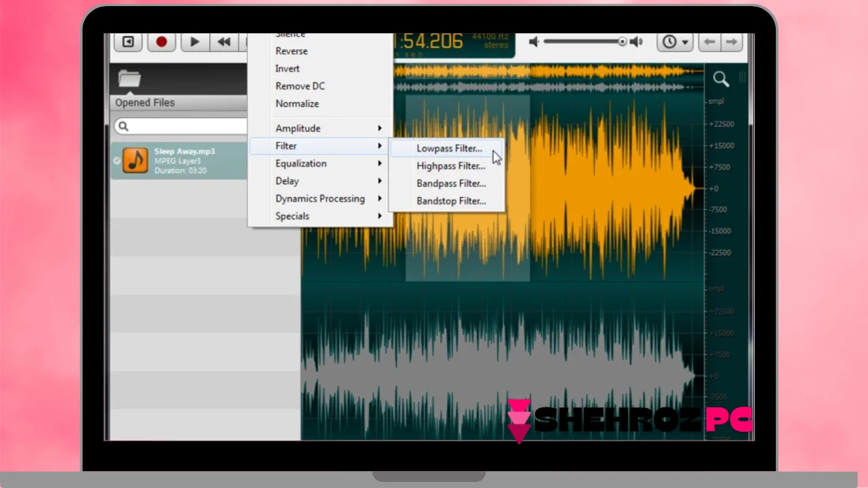Open the folder icon above Opened Files
The height and width of the screenshot is (488, 868).
click(129, 79)
